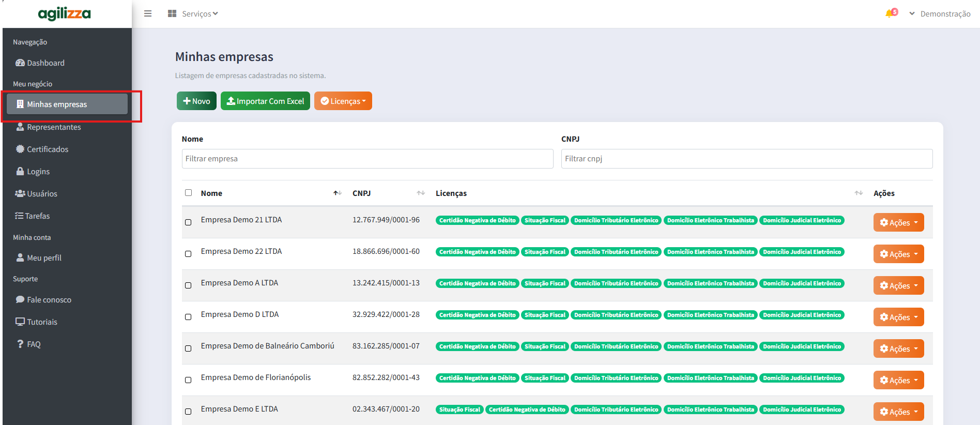Sort by CNPJ column arrow icon
This screenshot has height=425, width=980.
[x=421, y=193]
